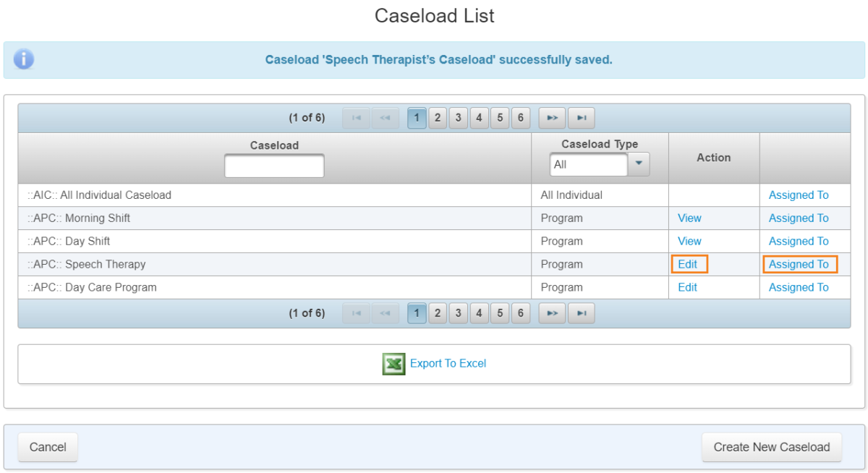Click the info icon in the notification banner
This screenshot has width=868, height=473.
tap(22, 59)
